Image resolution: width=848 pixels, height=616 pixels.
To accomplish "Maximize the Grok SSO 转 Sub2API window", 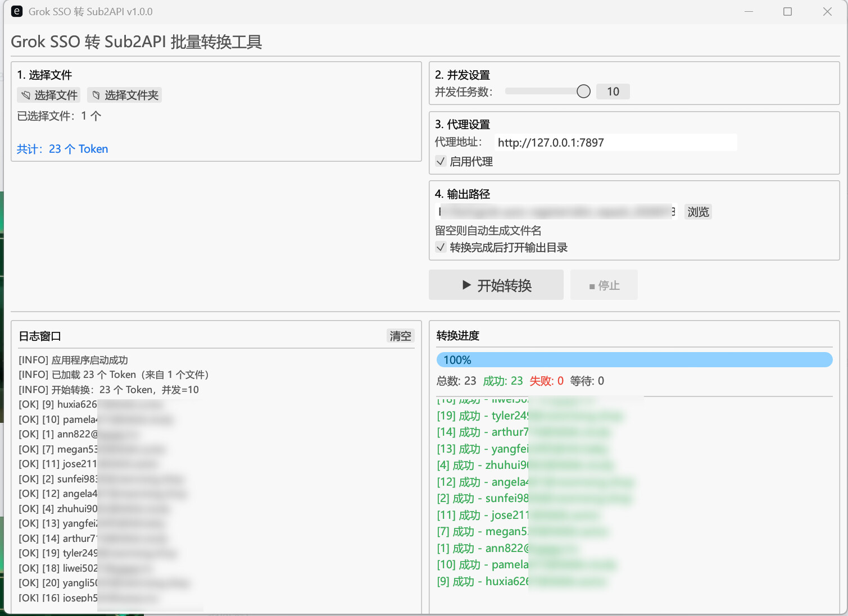I will [x=787, y=11].
